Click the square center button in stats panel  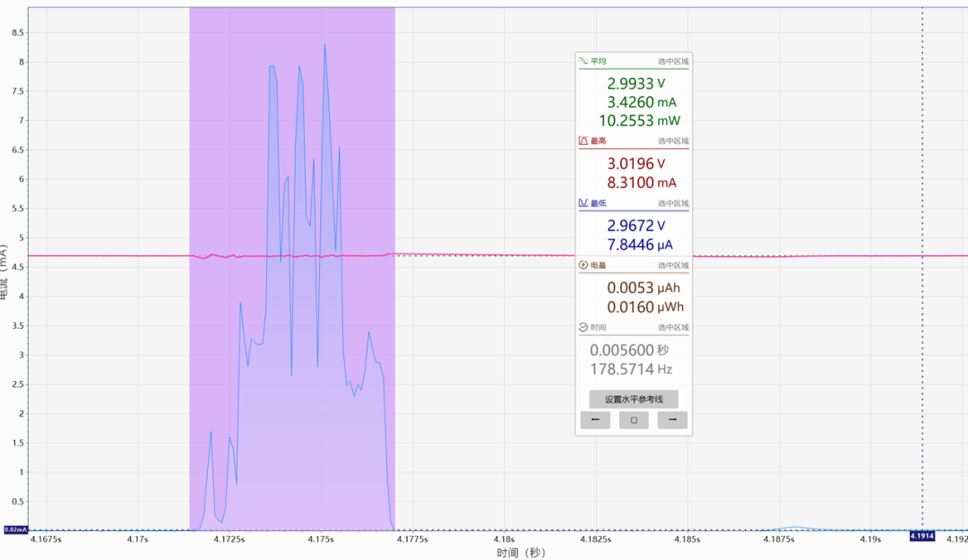pyautogui.click(x=634, y=420)
